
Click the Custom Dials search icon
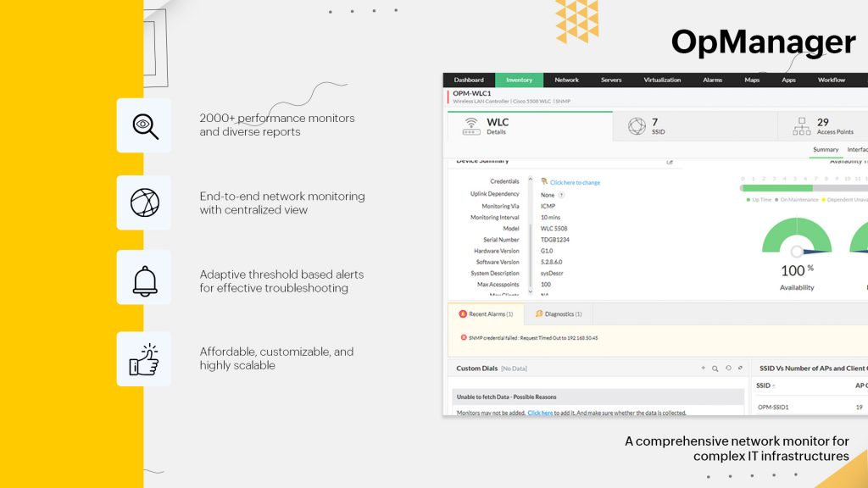(715, 369)
